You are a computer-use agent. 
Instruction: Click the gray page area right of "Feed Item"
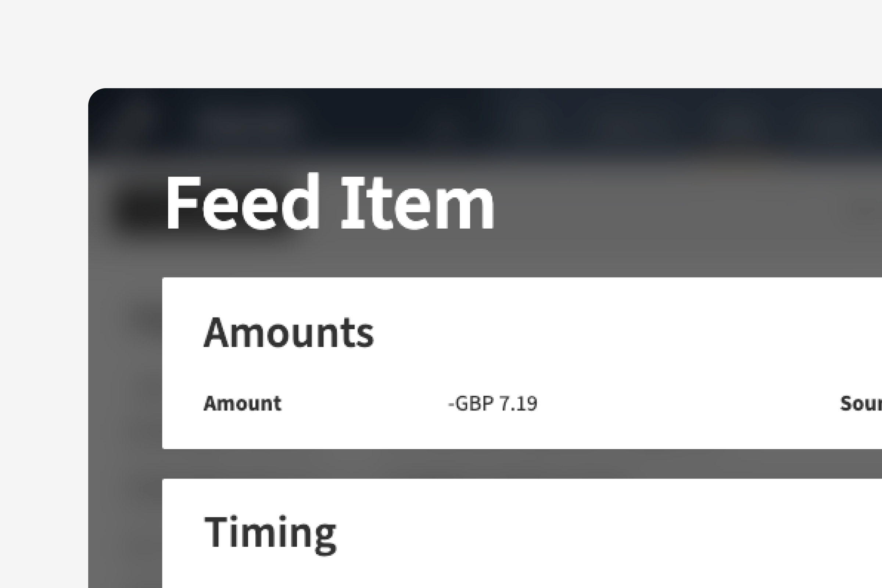pyautogui.click(x=675, y=210)
